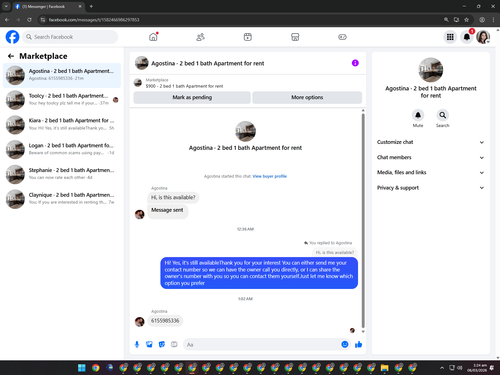Click the taskbar clock
Image resolution: width=500 pixels, height=375 pixels.
coord(476,368)
